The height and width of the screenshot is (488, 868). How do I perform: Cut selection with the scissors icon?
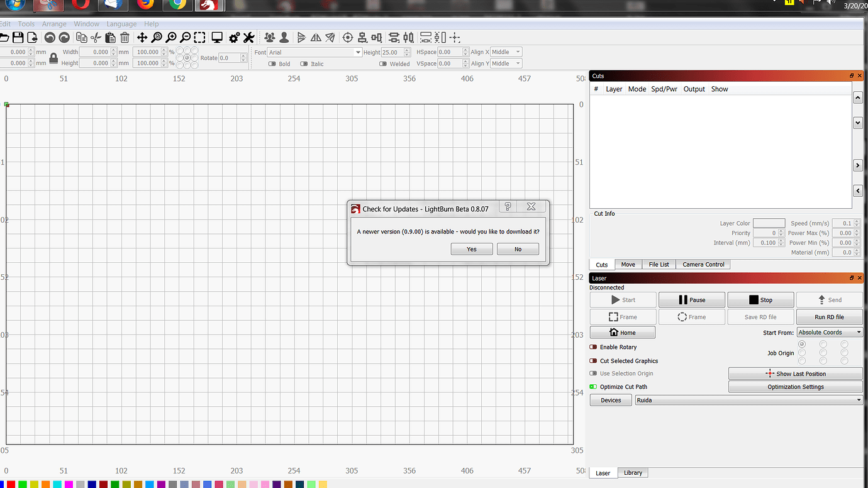tap(96, 38)
